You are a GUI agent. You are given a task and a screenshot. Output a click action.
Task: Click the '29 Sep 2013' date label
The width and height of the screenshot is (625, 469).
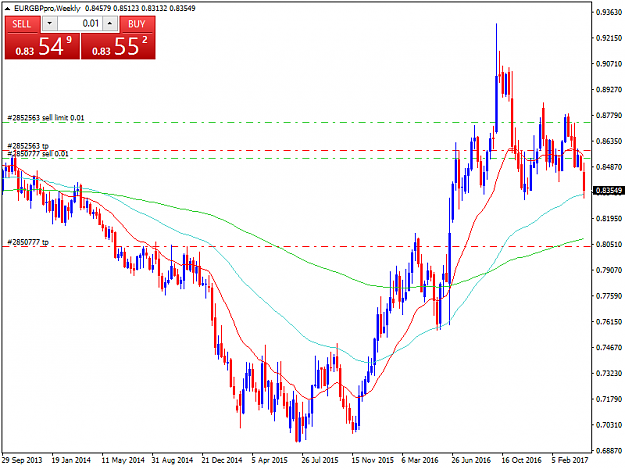tap(22, 460)
